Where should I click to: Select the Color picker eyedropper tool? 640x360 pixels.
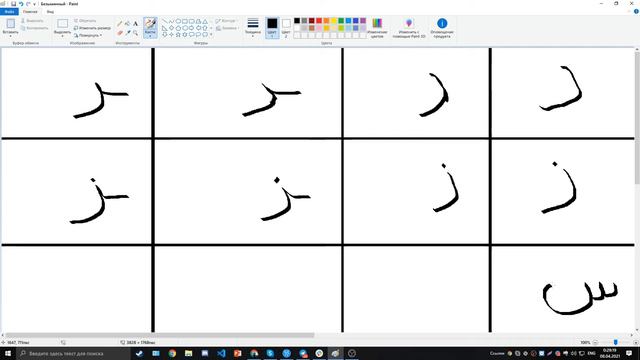127,33
